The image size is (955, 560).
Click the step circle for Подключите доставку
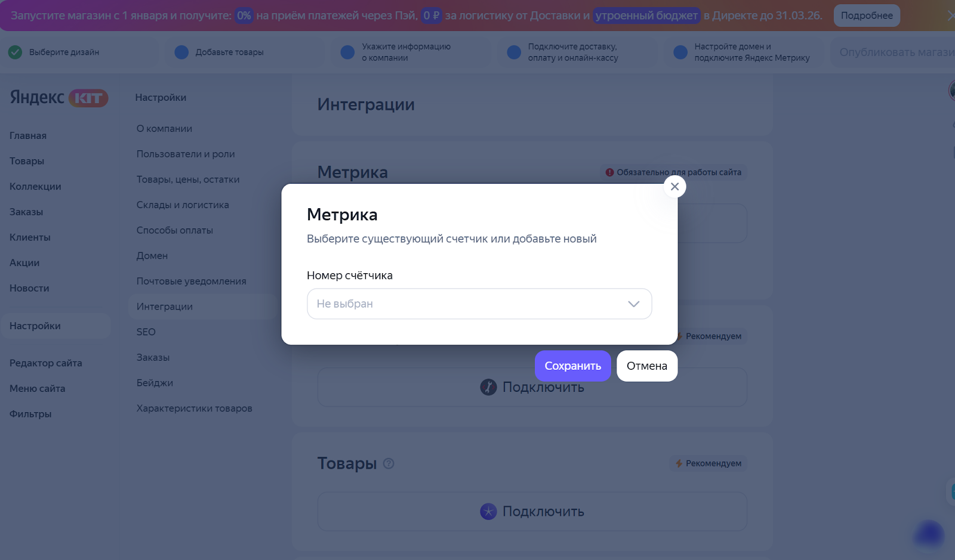point(514,52)
